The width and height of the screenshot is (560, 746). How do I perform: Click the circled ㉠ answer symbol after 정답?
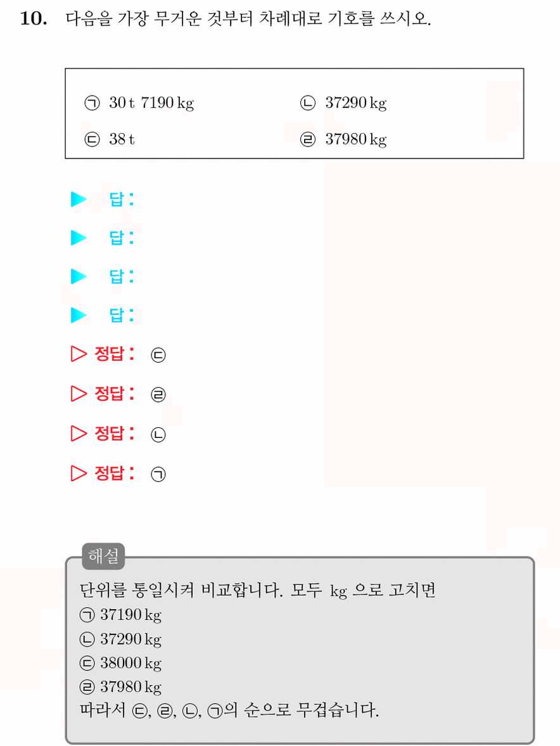click(158, 474)
